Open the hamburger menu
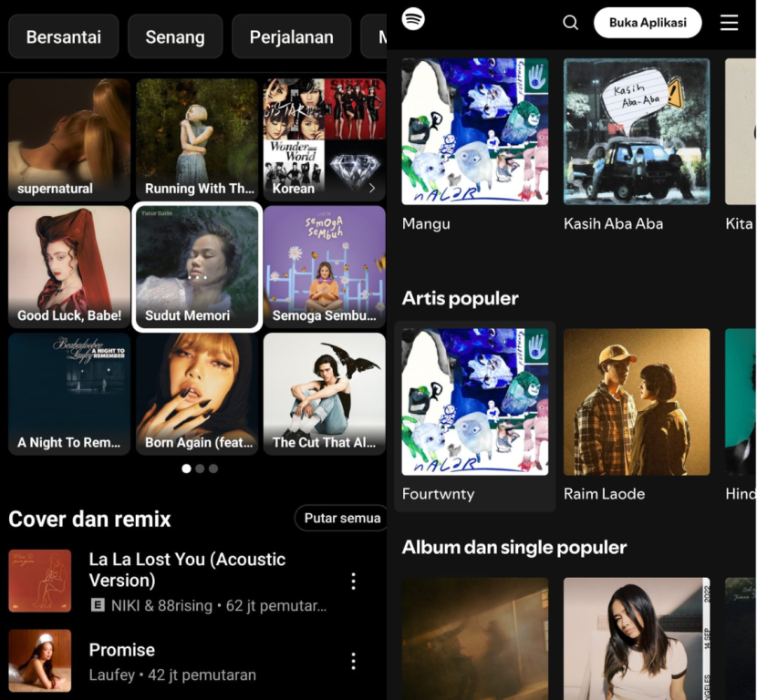Viewport: 757px width, 700px height. [x=729, y=23]
